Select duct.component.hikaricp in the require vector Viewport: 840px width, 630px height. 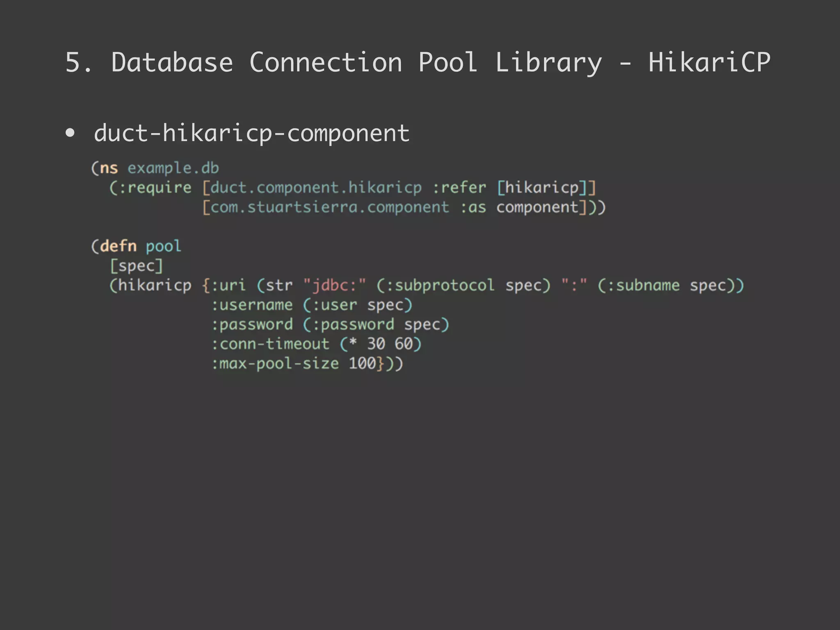tap(316, 188)
